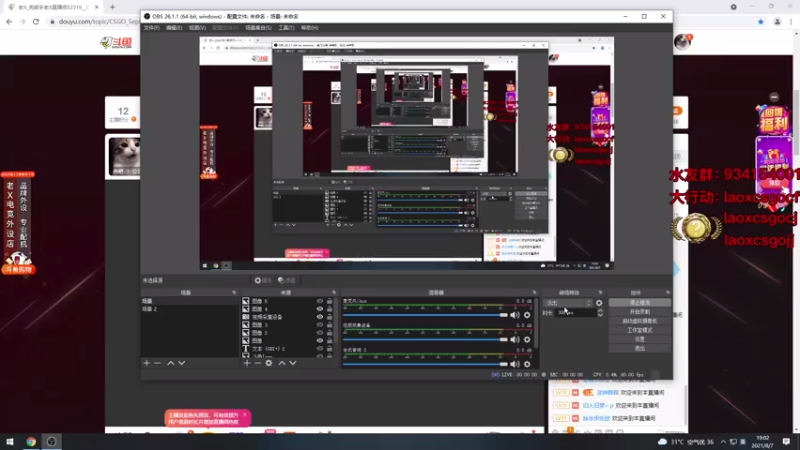The image size is (800, 450).
Task: Toggle lock of 视频采集设备 source
Action: [x=330, y=317]
